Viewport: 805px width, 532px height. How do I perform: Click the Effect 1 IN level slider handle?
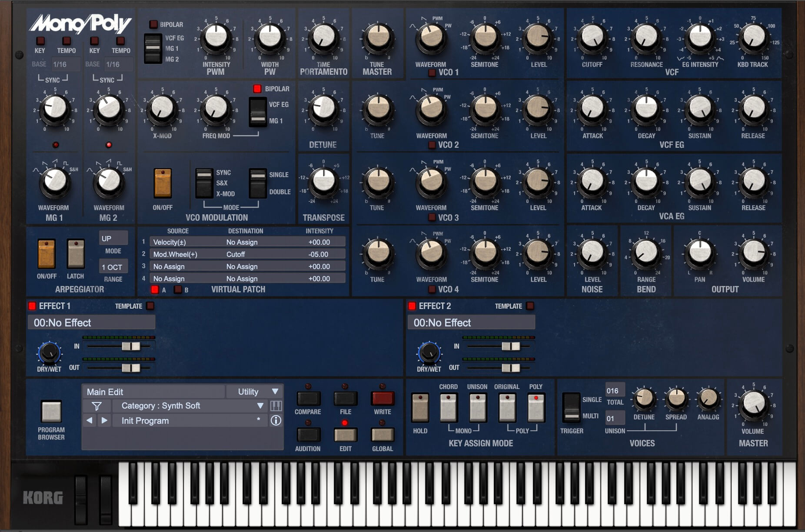(131, 346)
